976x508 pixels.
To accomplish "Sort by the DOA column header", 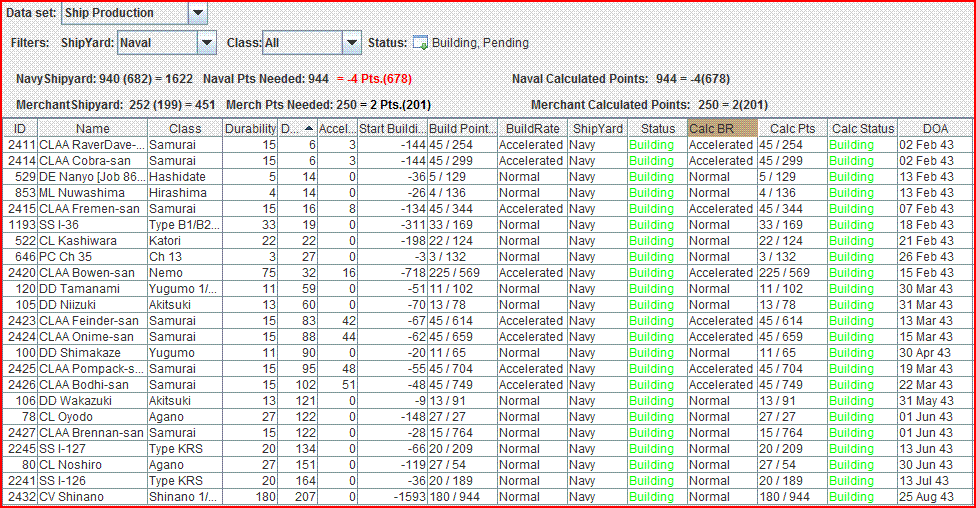I will tap(935, 129).
